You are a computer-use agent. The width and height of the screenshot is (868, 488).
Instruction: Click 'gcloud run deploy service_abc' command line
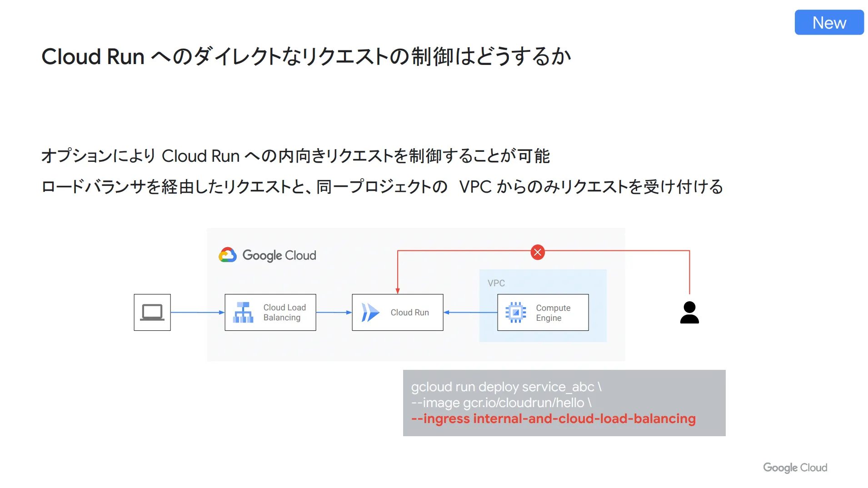click(506, 387)
